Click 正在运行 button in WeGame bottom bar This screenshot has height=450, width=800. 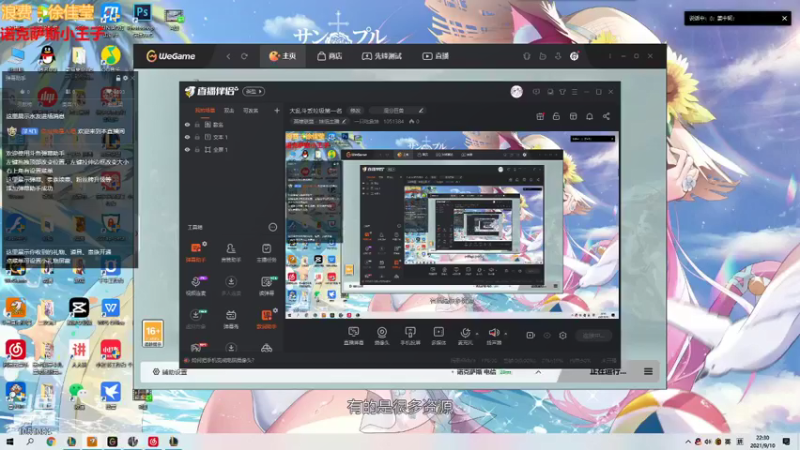coord(607,371)
